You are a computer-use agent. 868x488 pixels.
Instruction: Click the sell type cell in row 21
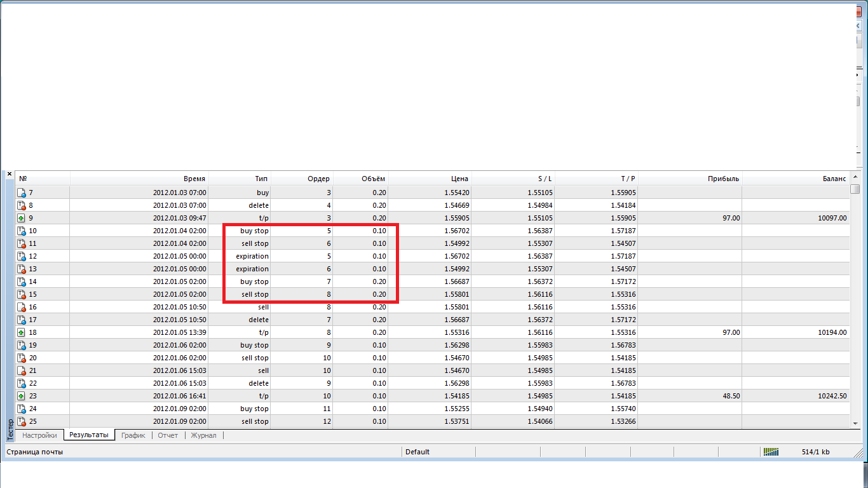(x=263, y=370)
